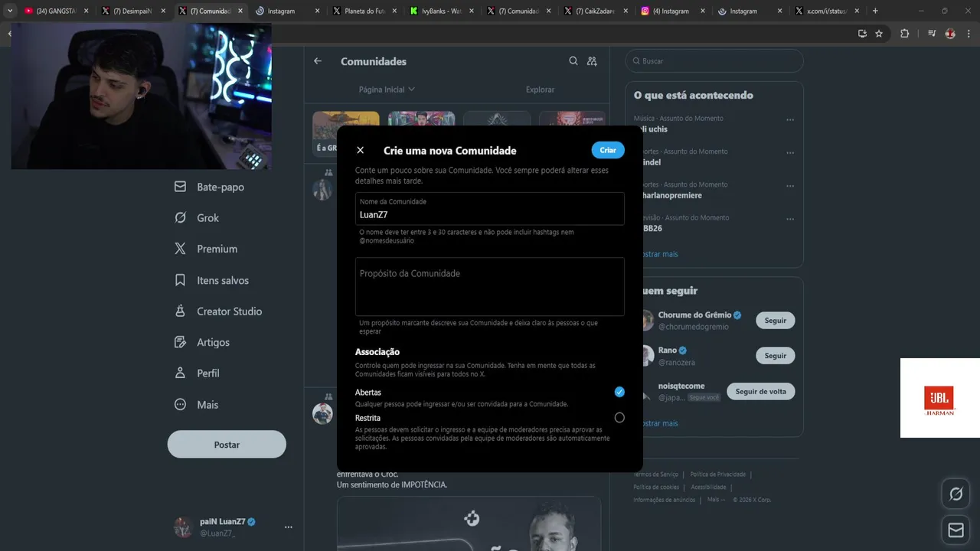980x551 pixels.
Task: Open community search magnifier icon
Action: point(573,61)
